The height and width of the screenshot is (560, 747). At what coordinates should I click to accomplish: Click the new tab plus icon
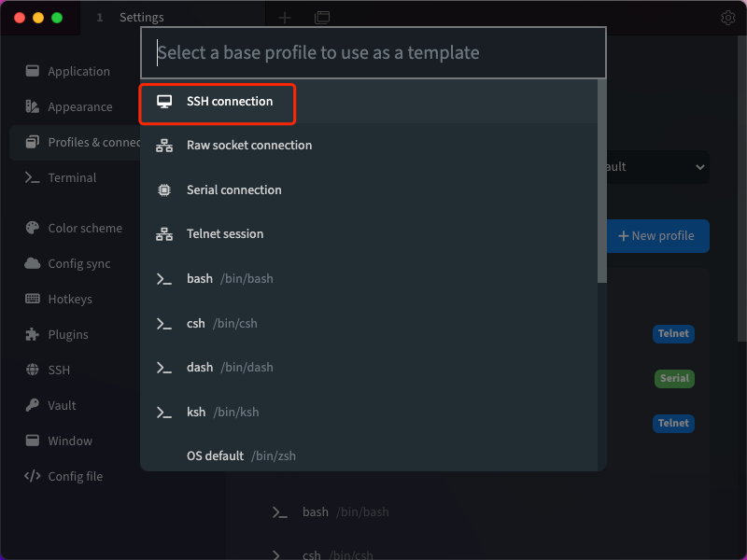point(285,18)
